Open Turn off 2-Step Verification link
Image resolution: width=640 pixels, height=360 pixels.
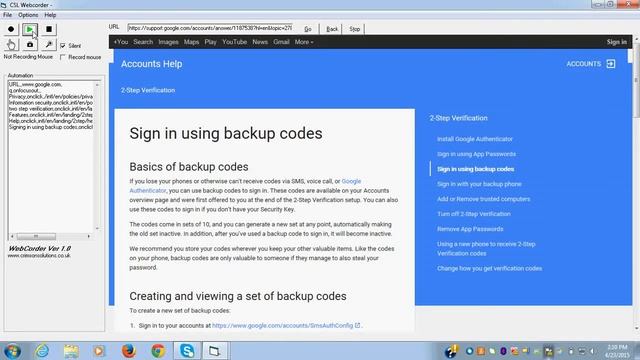(474, 214)
